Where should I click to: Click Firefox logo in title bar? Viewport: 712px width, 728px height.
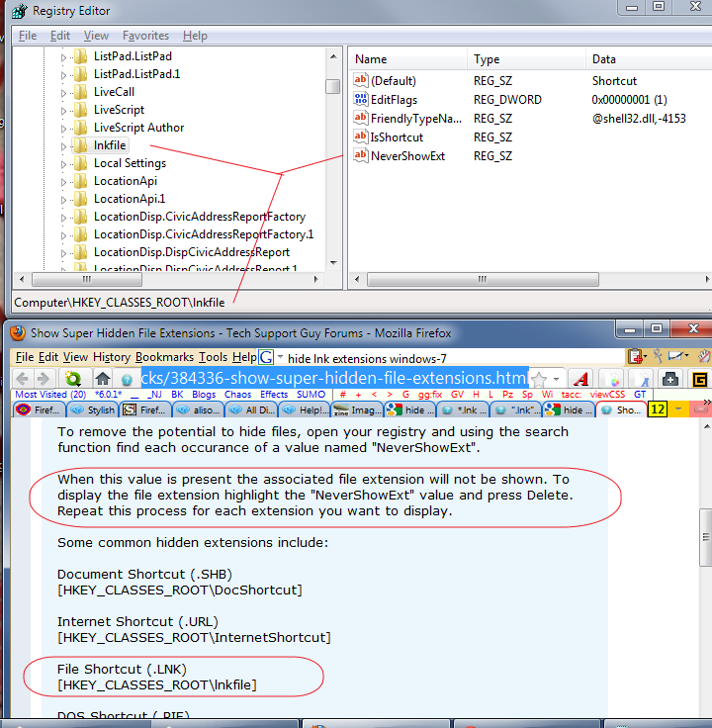[x=18, y=333]
